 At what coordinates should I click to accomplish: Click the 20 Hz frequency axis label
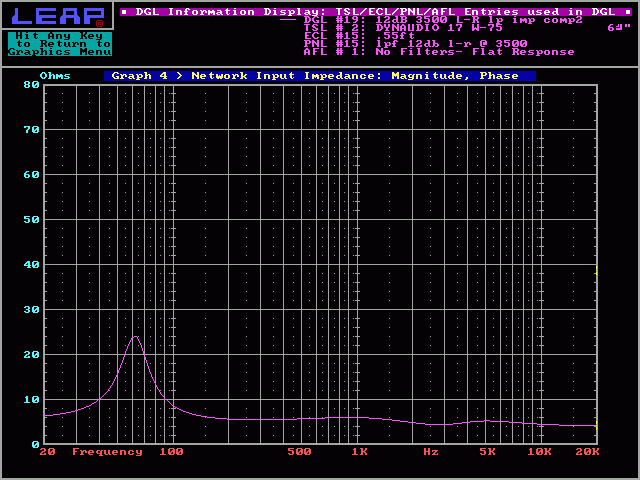(48, 452)
